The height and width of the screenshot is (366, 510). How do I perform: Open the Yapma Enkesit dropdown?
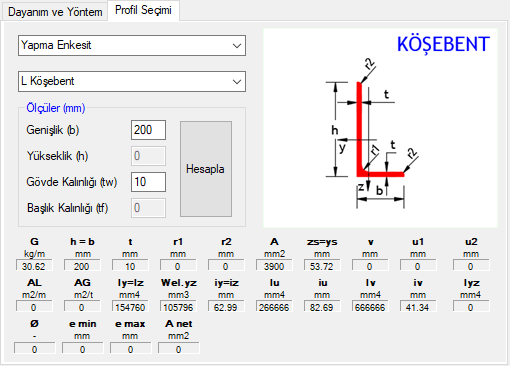132,45
